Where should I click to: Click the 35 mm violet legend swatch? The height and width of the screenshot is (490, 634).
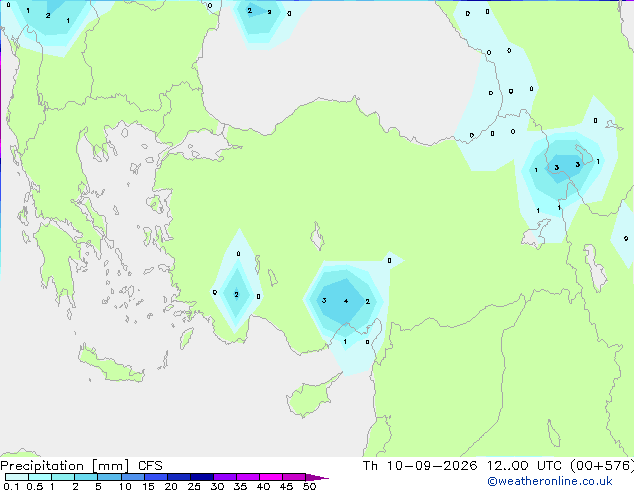tap(248, 477)
